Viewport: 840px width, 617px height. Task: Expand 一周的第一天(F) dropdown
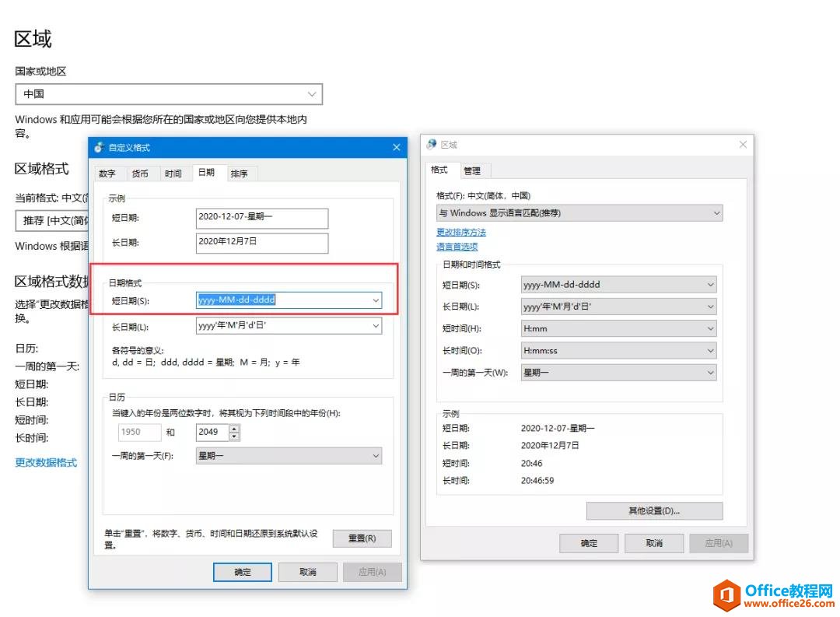tap(289, 456)
